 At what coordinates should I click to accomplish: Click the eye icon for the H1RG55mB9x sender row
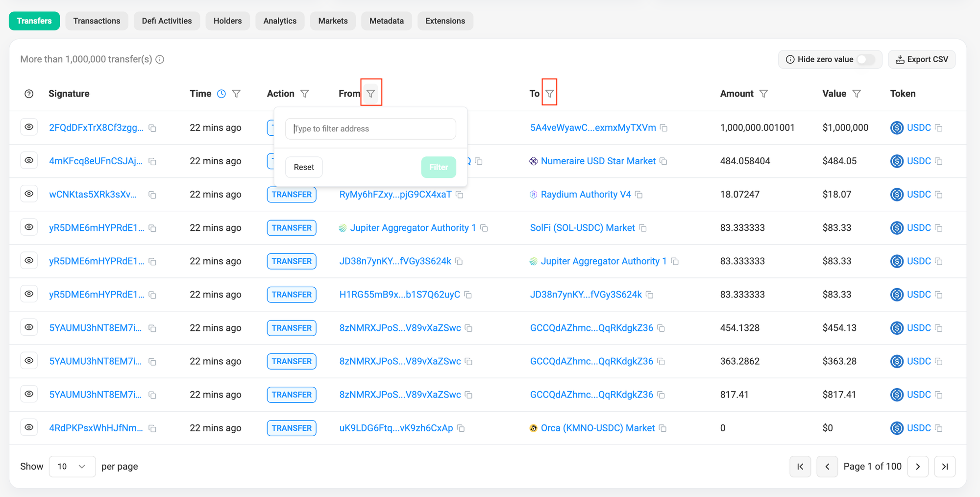point(29,294)
